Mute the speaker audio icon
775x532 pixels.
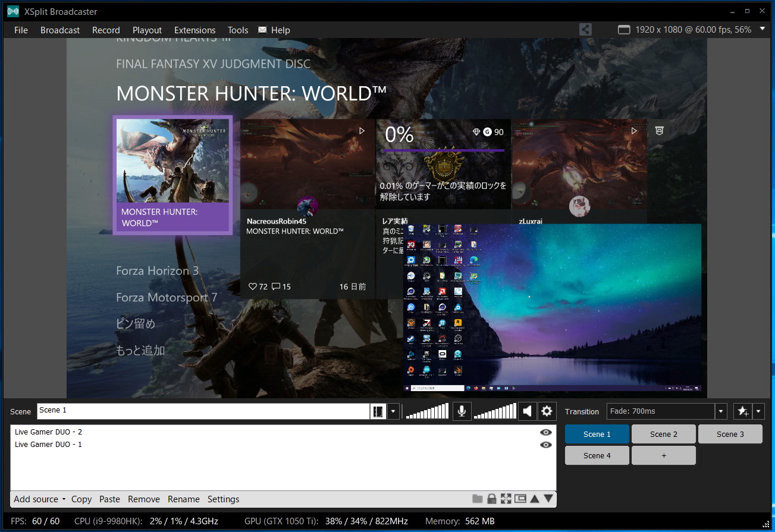[527, 411]
